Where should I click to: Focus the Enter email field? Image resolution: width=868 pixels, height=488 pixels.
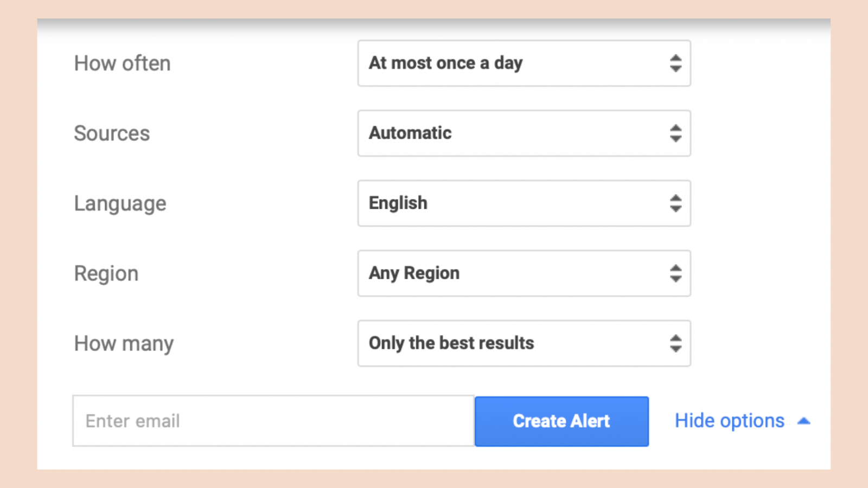click(x=273, y=421)
